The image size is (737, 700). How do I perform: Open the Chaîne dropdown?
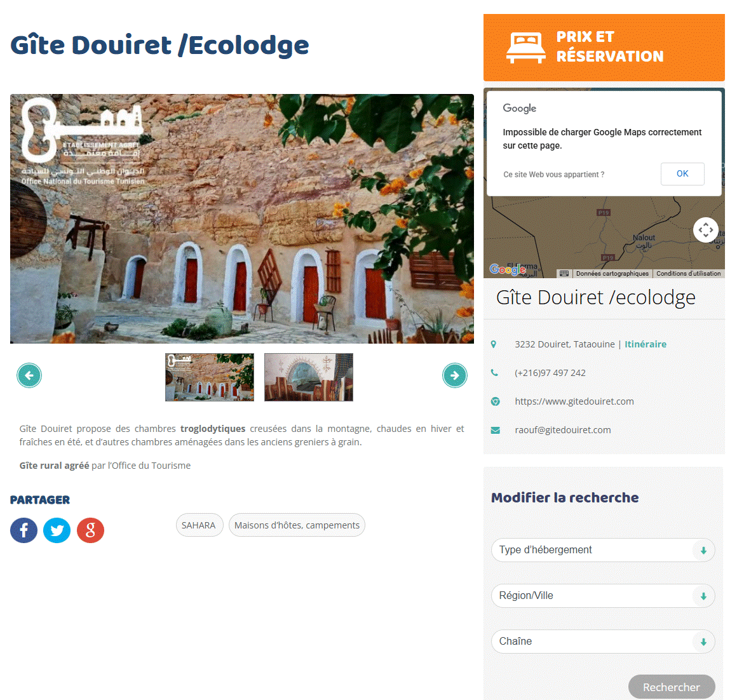pyautogui.click(x=603, y=642)
